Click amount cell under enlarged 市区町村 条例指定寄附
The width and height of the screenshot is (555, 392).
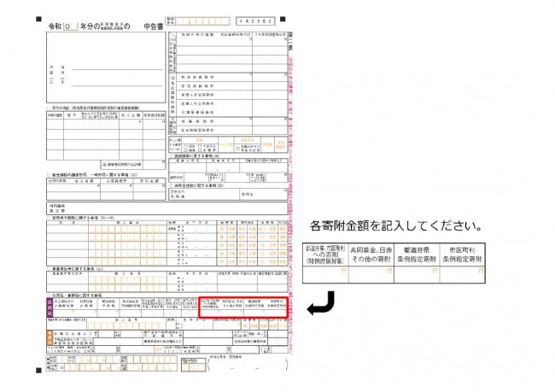click(x=462, y=274)
